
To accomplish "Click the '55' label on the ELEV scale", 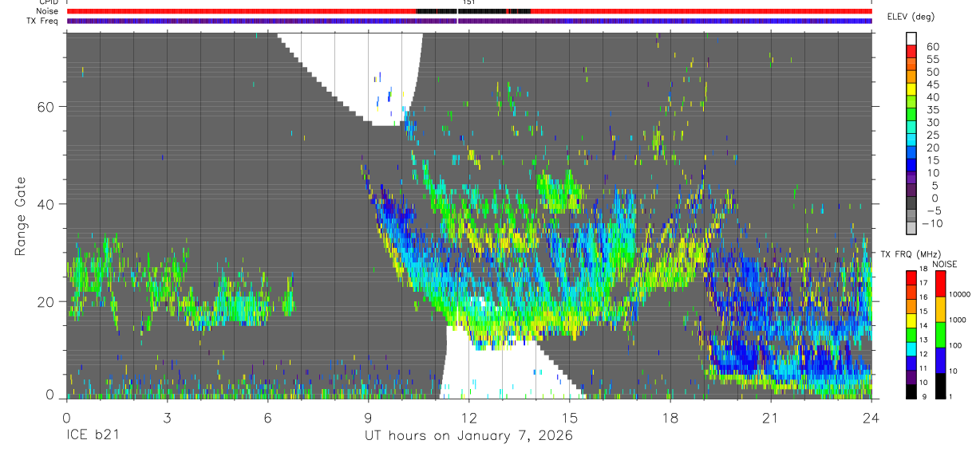I will coord(932,60).
